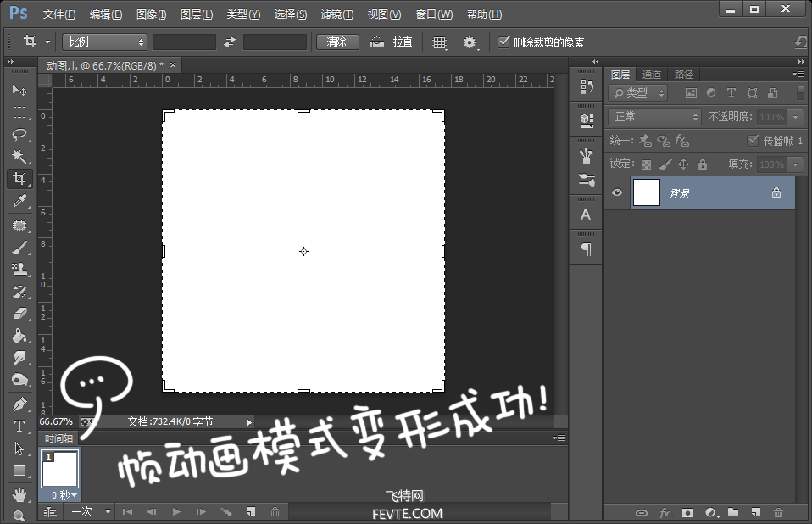Select the Pen tool
Image resolution: width=812 pixels, height=524 pixels.
pyautogui.click(x=19, y=404)
